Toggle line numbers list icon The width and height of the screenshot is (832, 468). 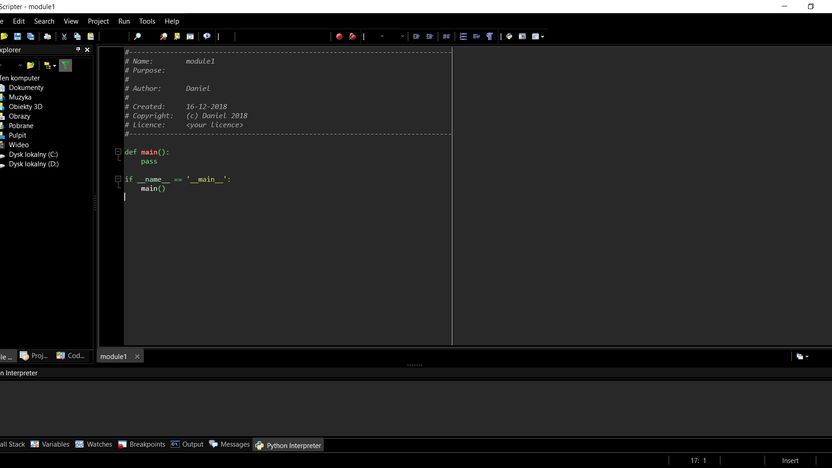463,37
